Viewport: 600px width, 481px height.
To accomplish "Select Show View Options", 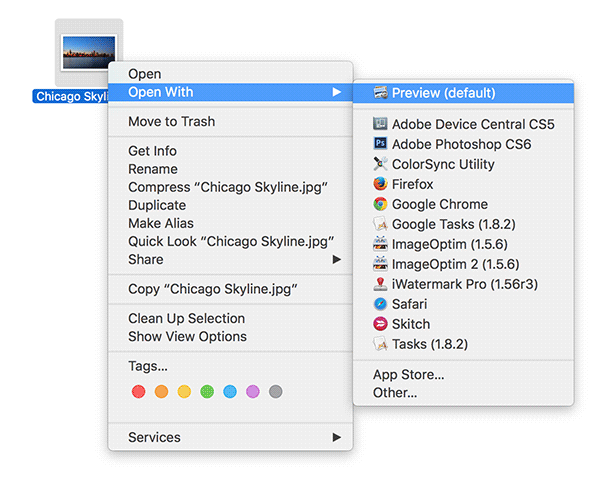I will click(230, 336).
